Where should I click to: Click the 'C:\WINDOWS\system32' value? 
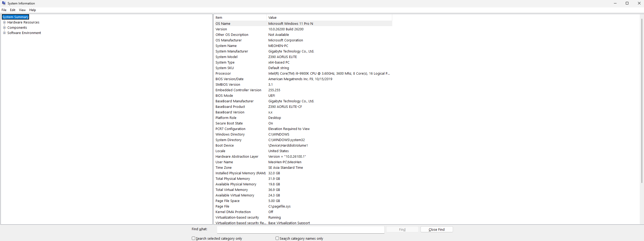point(286,140)
